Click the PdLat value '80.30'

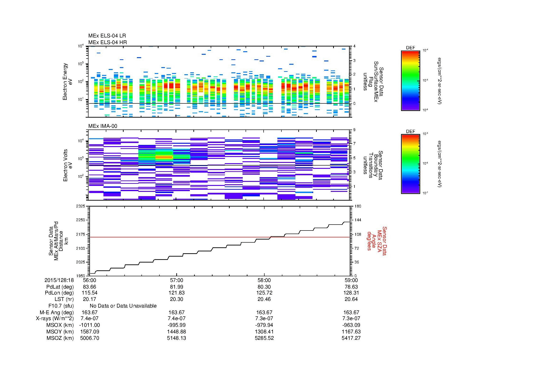(264, 287)
